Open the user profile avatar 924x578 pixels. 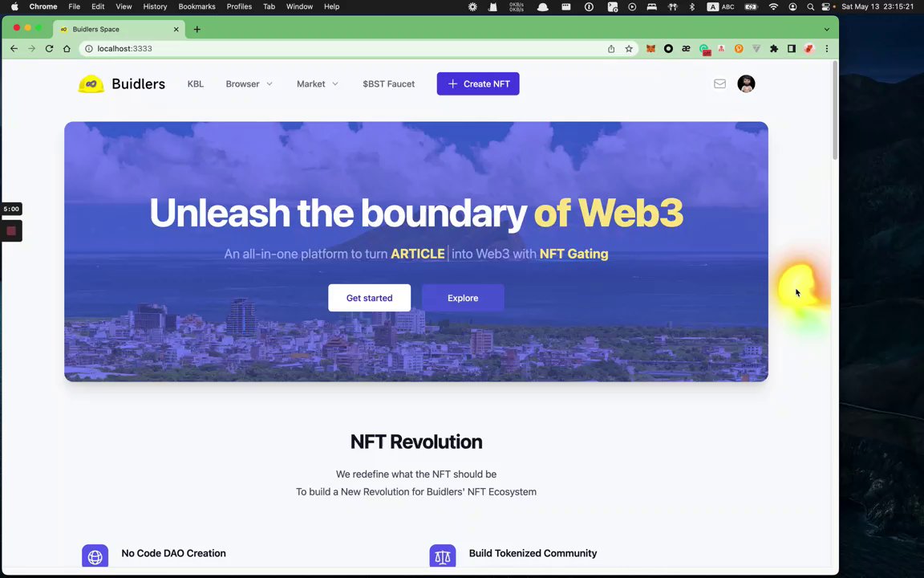point(746,83)
